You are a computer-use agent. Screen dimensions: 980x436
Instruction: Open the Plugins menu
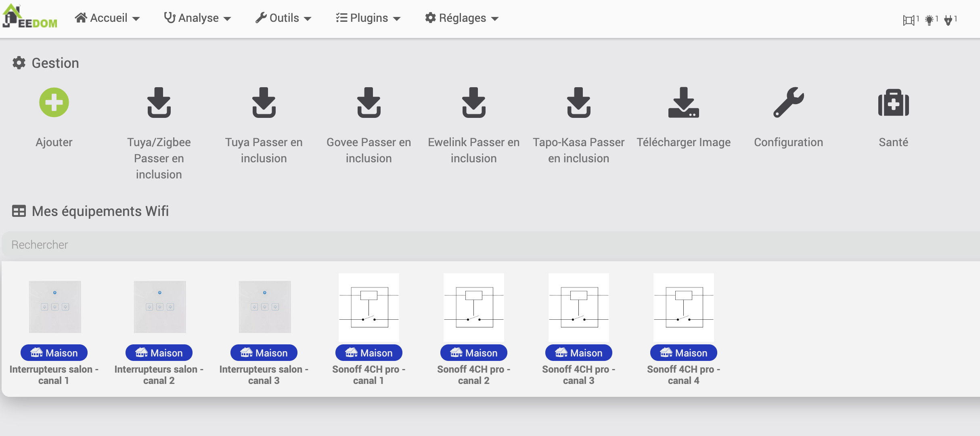click(368, 18)
